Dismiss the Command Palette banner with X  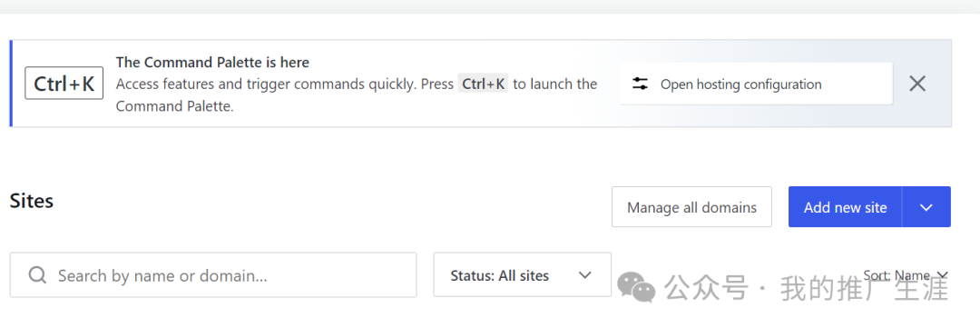click(916, 84)
